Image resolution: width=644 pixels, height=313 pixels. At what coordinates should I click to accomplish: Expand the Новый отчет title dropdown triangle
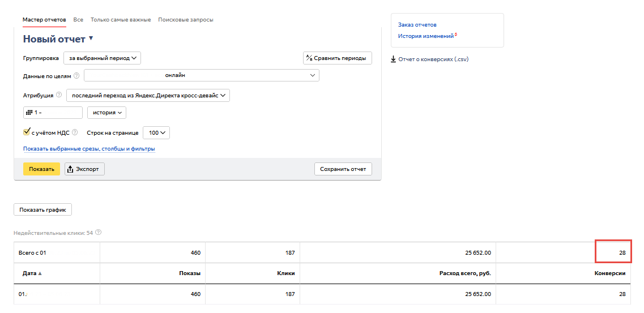click(91, 38)
